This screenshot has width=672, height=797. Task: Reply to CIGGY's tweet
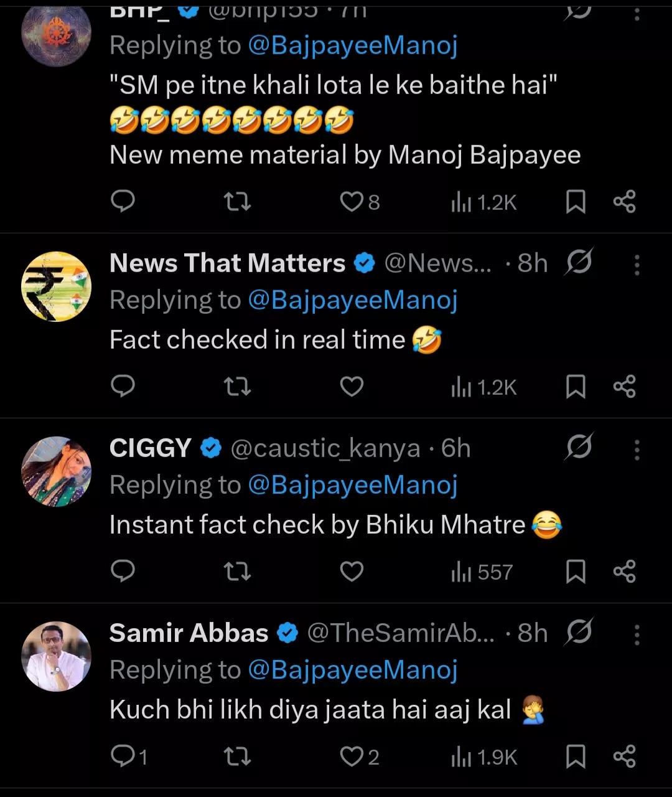click(x=123, y=571)
